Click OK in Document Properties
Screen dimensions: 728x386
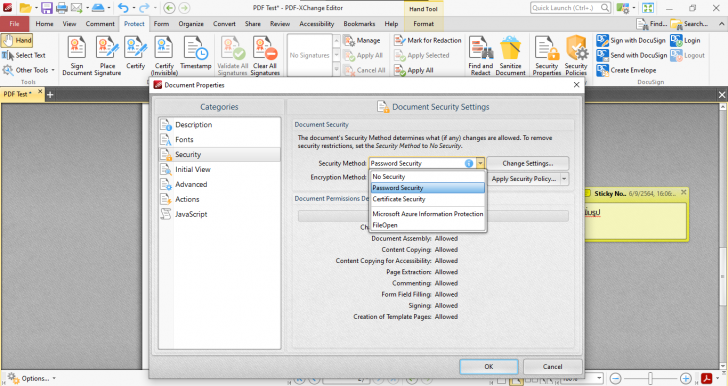click(489, 366)
